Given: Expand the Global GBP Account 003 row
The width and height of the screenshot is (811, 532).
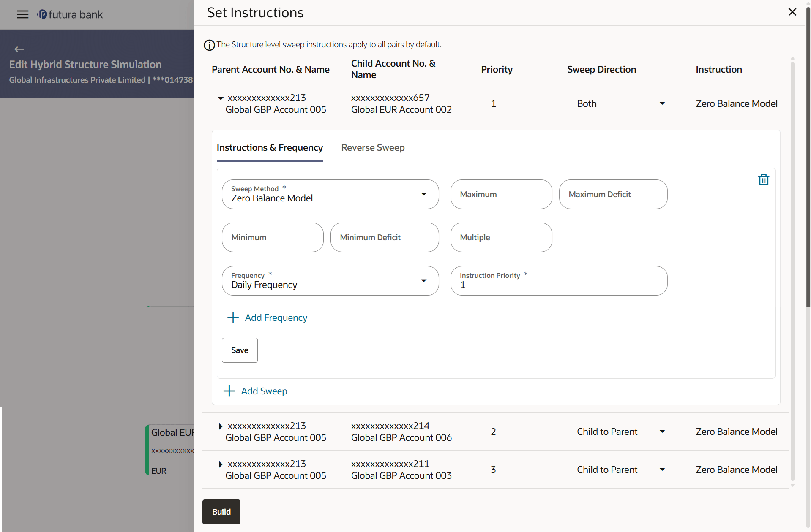Looking at the screenshot, I should click(x=220, y=464).
